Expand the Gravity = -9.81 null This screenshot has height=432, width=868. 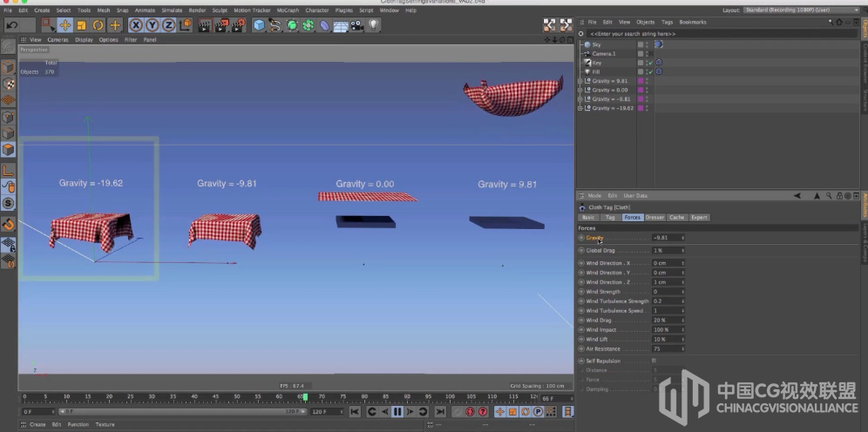580,99
